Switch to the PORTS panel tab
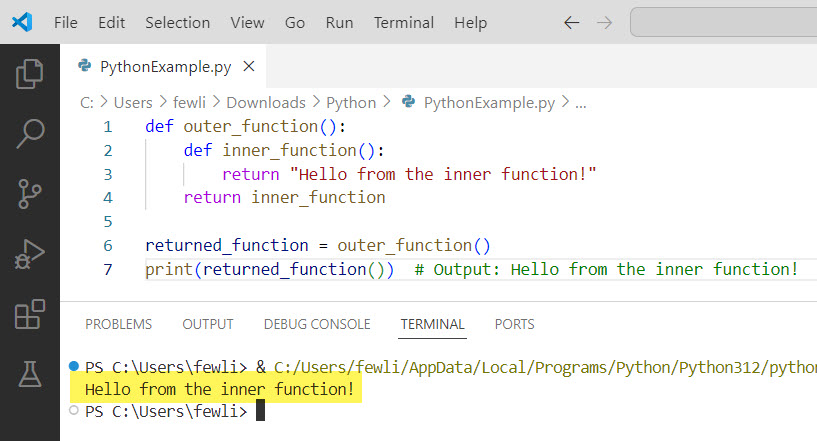The height and width of the screenshot is (441, 817). pos(515,324)
